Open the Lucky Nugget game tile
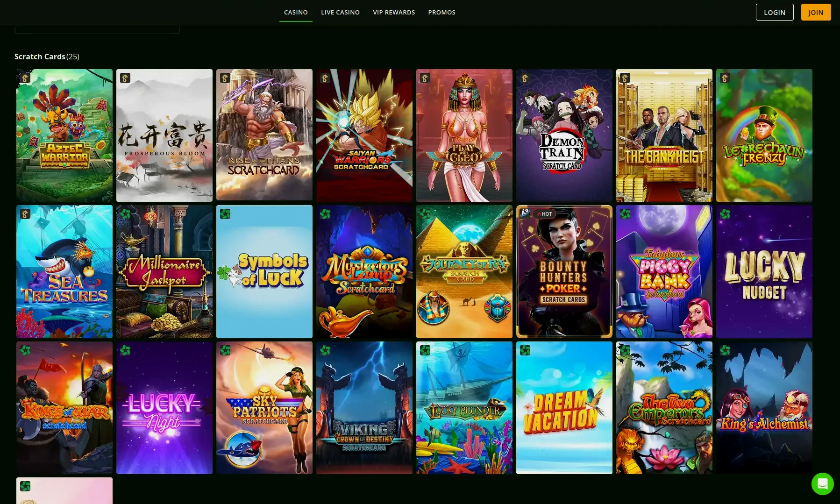 coord(764,271)
